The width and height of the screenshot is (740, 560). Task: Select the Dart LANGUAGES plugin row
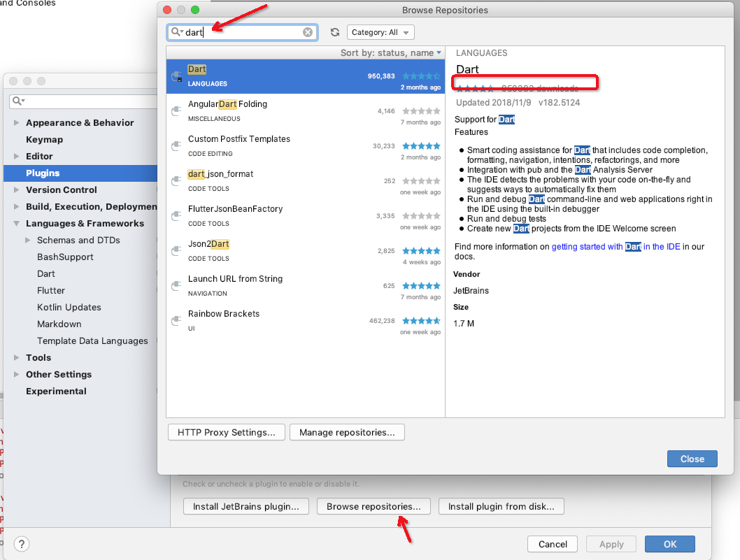[x=306, y=76]
